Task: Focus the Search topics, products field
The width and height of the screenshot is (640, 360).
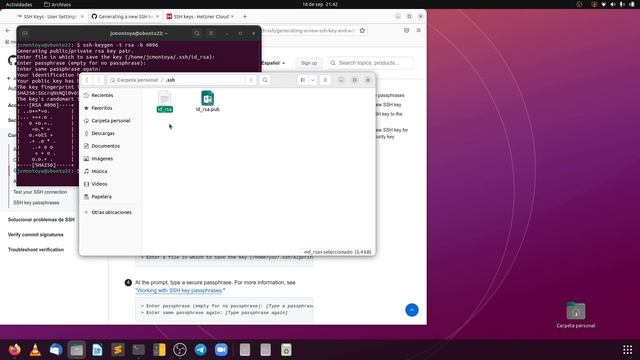Action: pyautogui.click(x=371, y=63)
